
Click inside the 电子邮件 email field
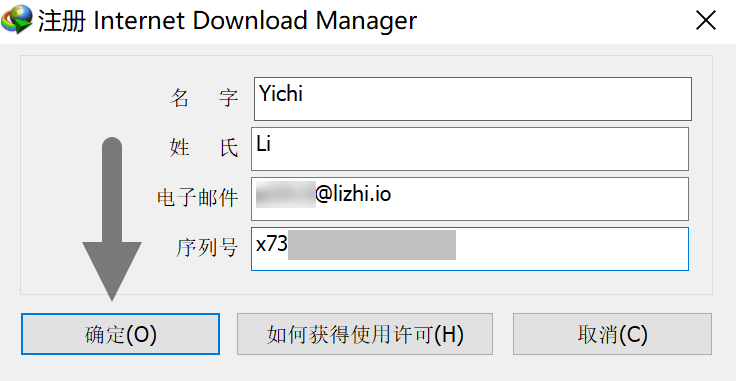[x=470, y=199]
